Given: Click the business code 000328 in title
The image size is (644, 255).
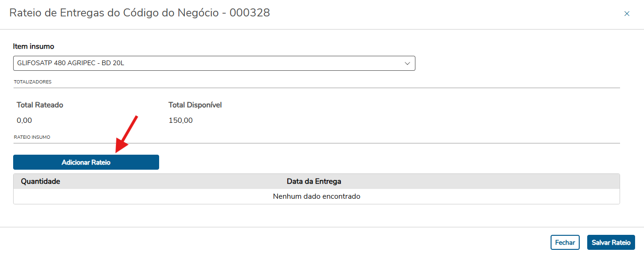Looking at the screenshot, I should (x=249, y=13).
